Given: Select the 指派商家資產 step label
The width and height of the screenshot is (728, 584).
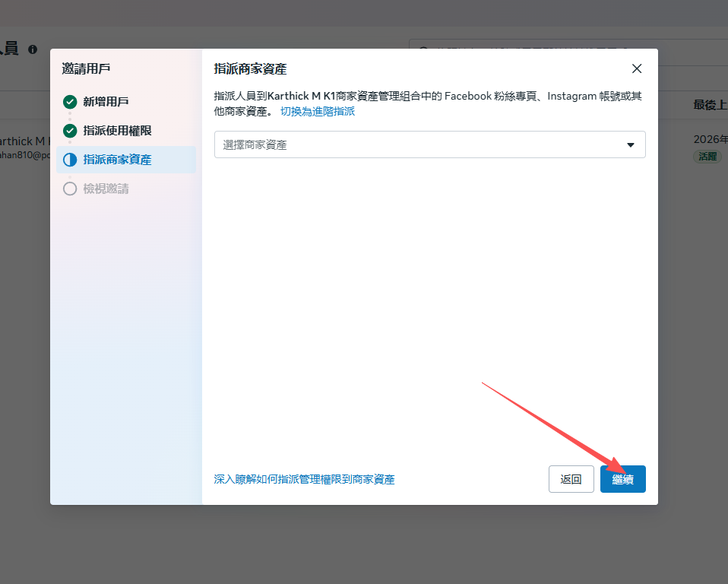Looking at the screenshot, I should point(117,160).
